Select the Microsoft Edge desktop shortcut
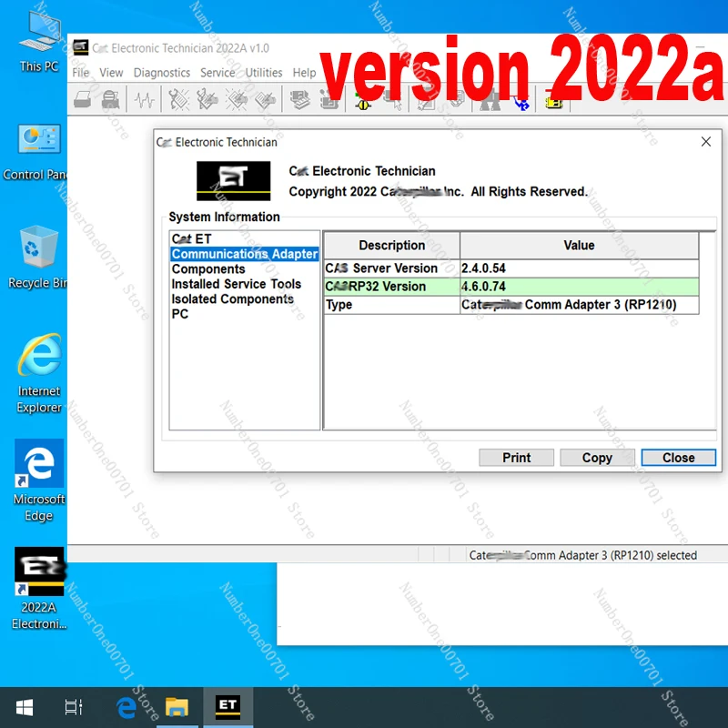 (39, 480)
